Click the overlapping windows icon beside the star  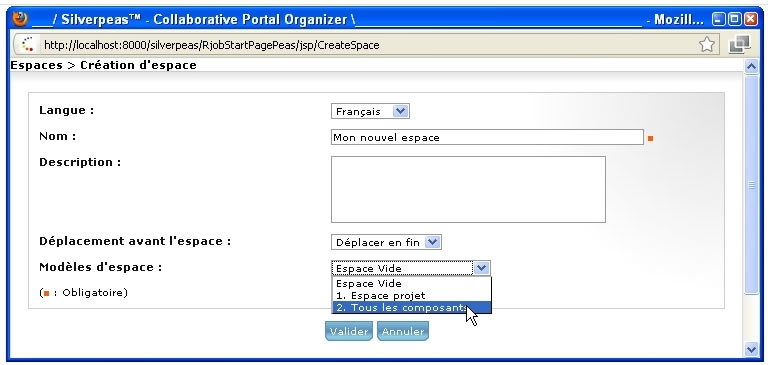click(739, 45)
